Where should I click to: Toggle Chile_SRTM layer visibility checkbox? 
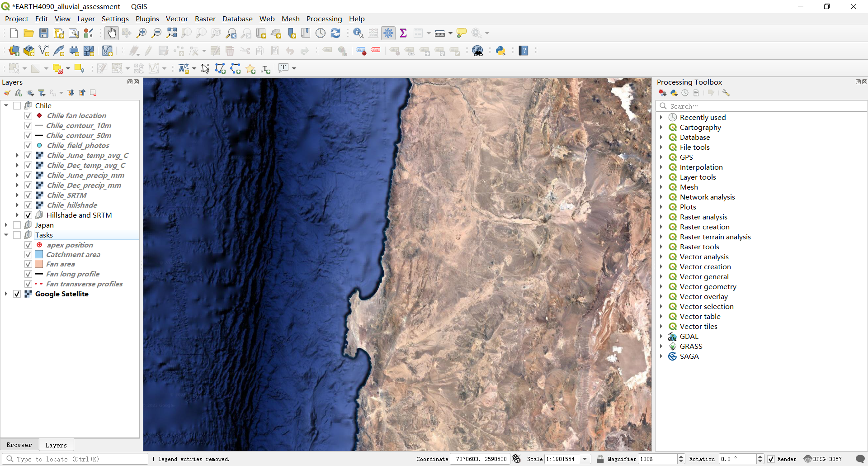click(x=28, y=195)
